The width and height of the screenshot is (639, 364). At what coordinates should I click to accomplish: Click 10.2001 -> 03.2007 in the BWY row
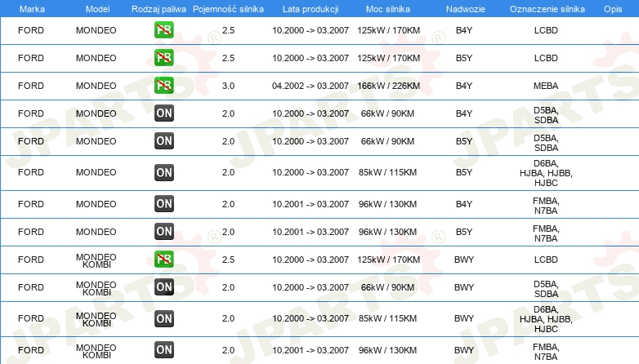[311, 351]
